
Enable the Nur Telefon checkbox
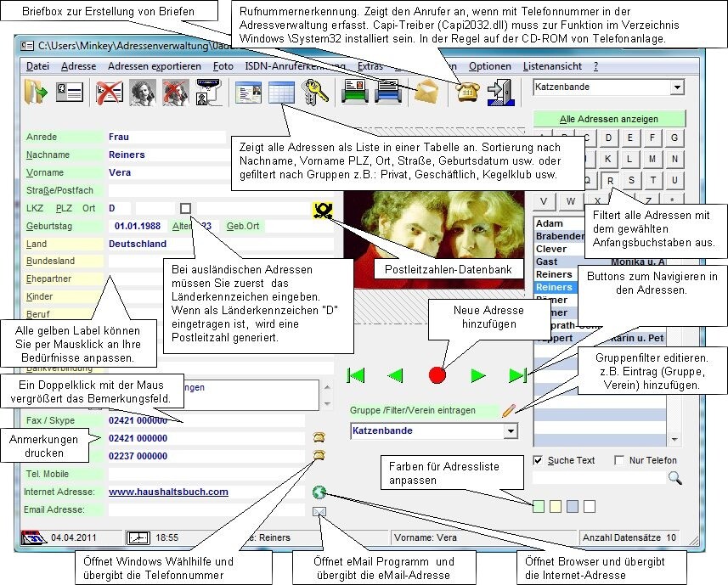tap(619, 460)
